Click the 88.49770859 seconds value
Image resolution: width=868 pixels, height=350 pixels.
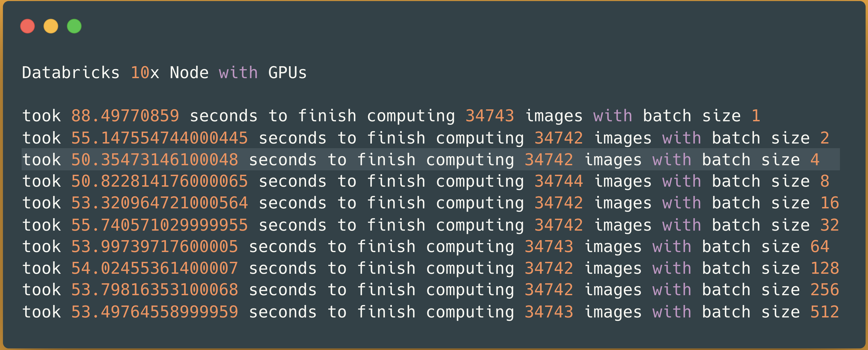(x=125, y=116)
